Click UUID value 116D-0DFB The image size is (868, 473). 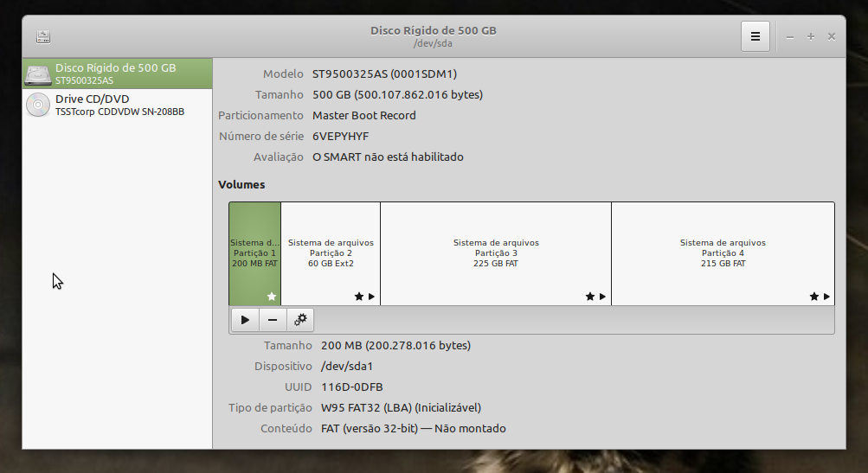click(351, 387)
